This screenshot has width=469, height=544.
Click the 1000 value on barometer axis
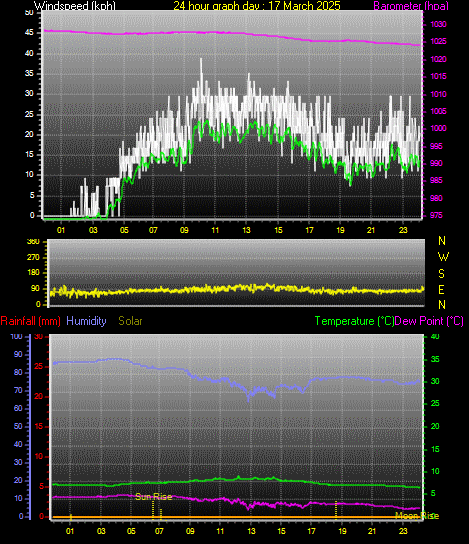click(x=438, y=128)
